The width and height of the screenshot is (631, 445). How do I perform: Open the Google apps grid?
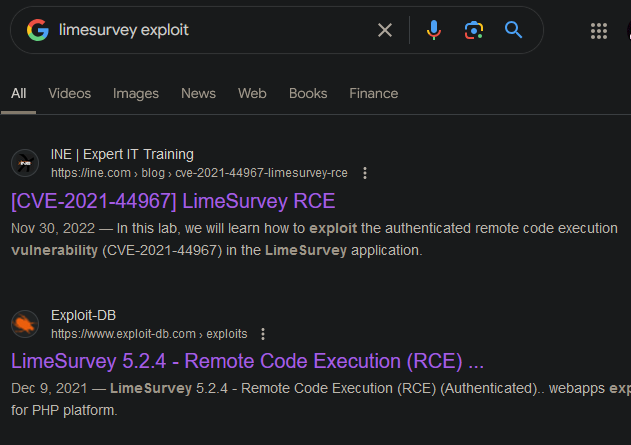coord(599,31)
